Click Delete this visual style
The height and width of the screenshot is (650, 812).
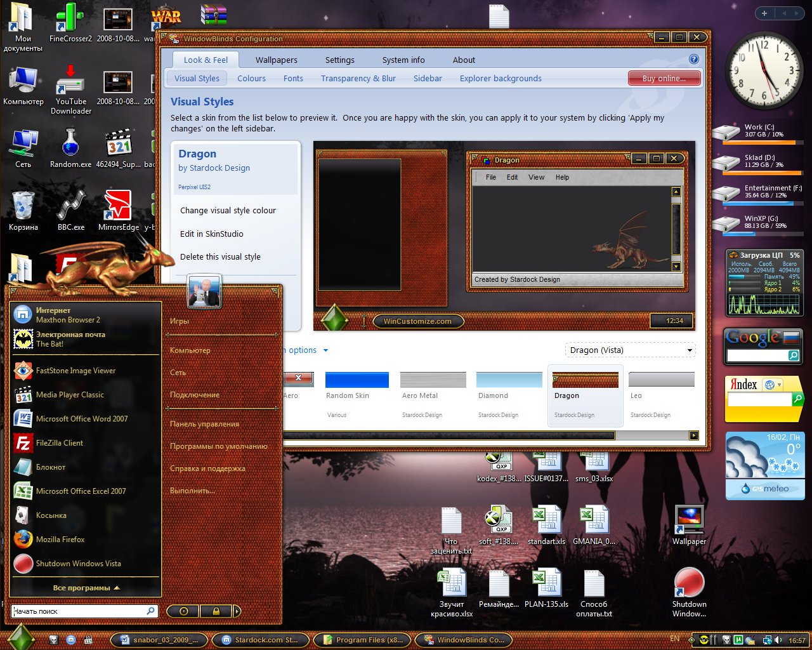tap(220, 256)
